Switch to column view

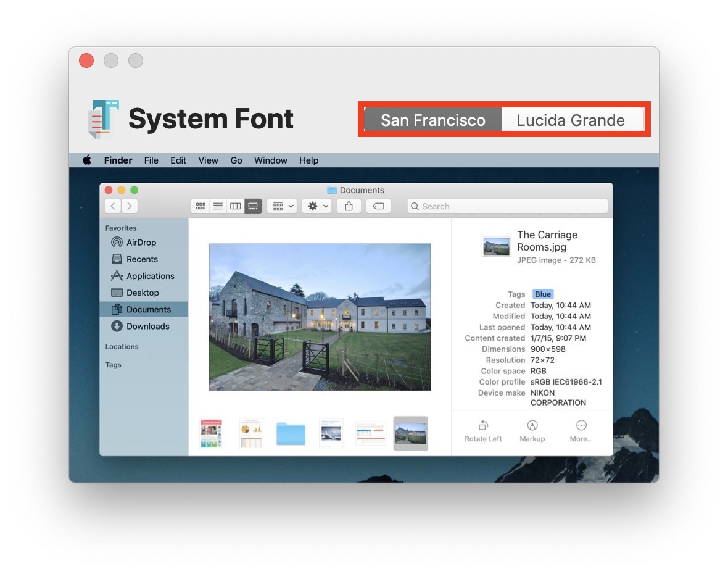pyautogui.click(x=236, y=206)
